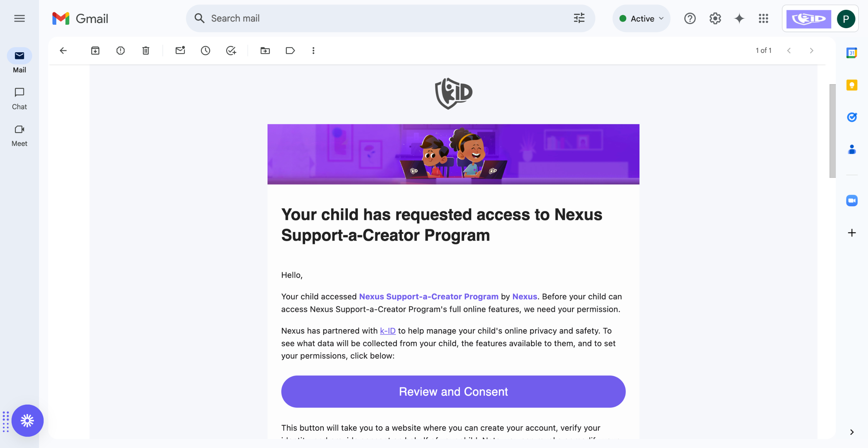The width and height of the screenshot is (868, 448).
Task: Show search options in search bar
Action: tap(579, 18)
